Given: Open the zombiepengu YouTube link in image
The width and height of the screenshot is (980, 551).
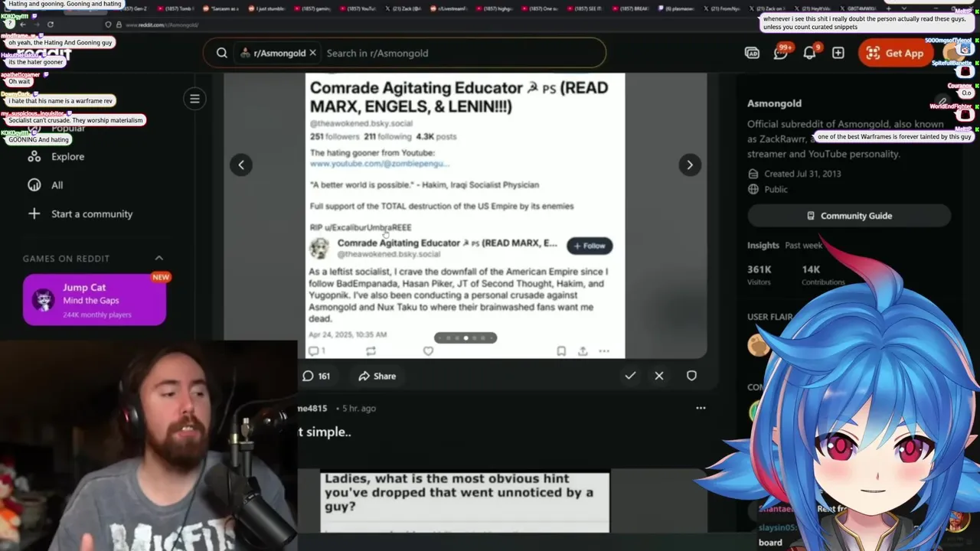Looking at the screenshot, I should [x=379, y=164].
